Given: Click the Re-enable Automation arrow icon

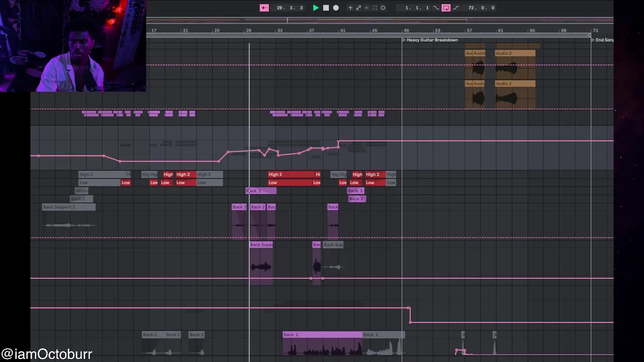Looking at the screenshot, I should [367, 8].
